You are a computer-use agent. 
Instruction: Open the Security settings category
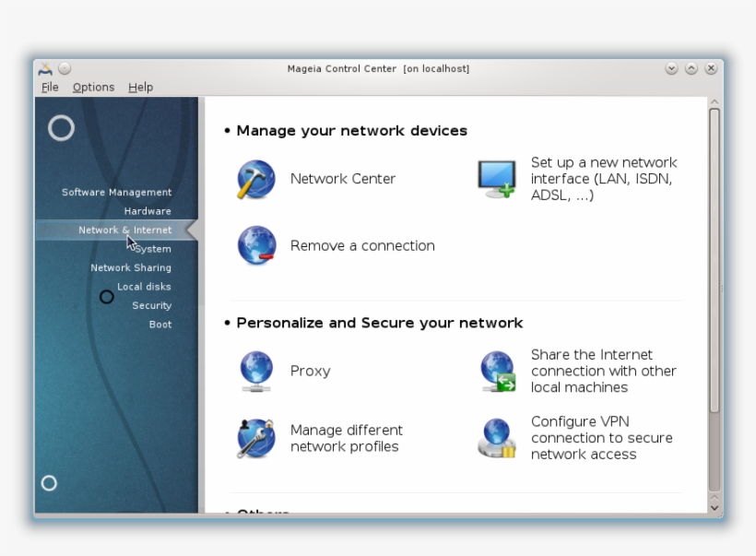(x=150, y=305)
